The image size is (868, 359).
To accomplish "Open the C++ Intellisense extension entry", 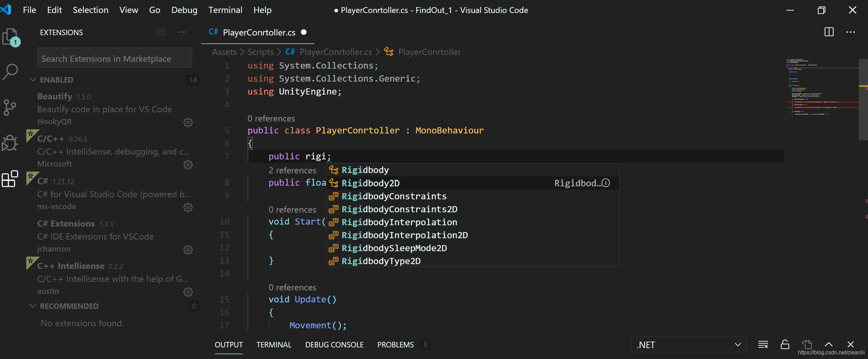I will pos(113,278).
